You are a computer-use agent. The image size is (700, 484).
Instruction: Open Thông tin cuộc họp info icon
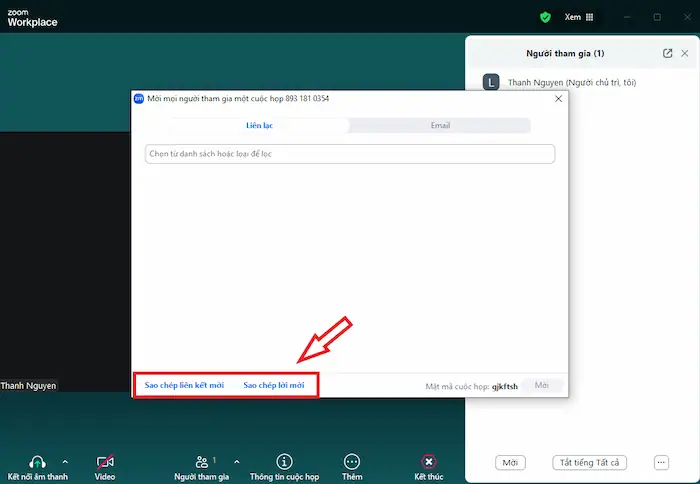(284, 462)
